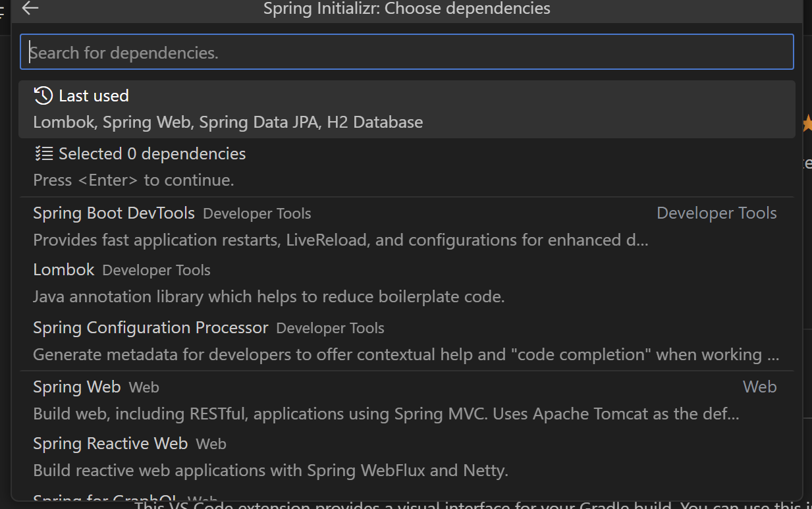The width and height of the screenshot is (812, 509).
Task: Click the Spring WebFlux and Netty description
Action: [271, 471]
